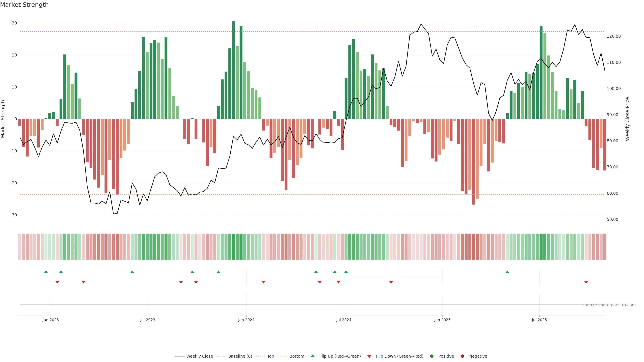Click the dark red Negative circle legend icon
This screenshot has width=644, height=362.
pos(462,356)
